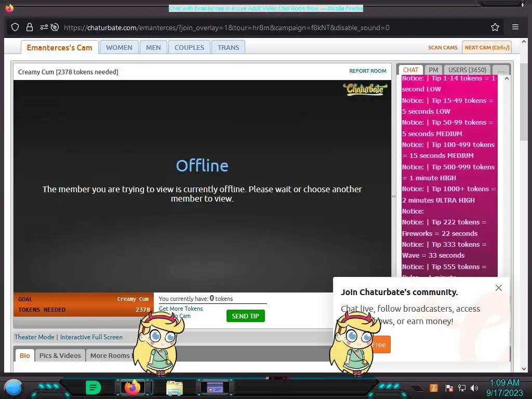Enable Interactive Full Screen
Viewport: 532px width, 399px height.
91,337
